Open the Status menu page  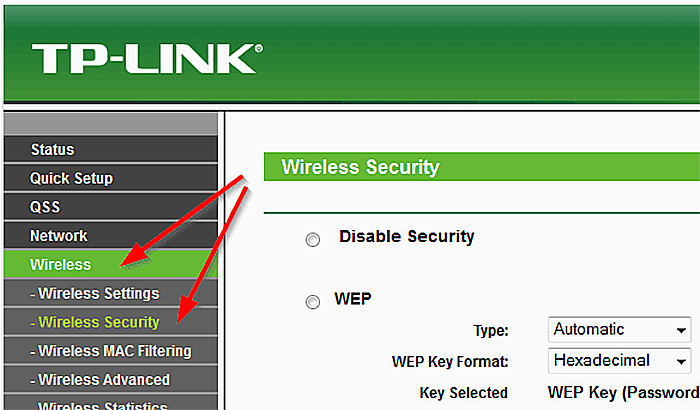pyautogui.click(x=111, y=149)
